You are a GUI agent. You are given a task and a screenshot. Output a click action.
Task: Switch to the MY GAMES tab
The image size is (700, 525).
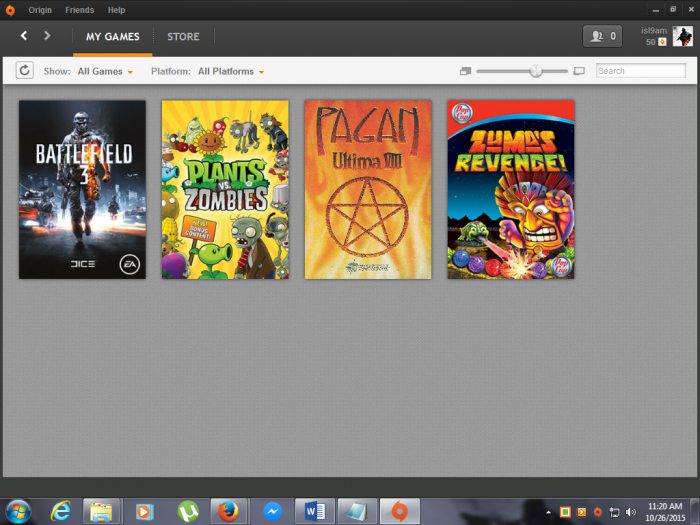coord(112,37)
